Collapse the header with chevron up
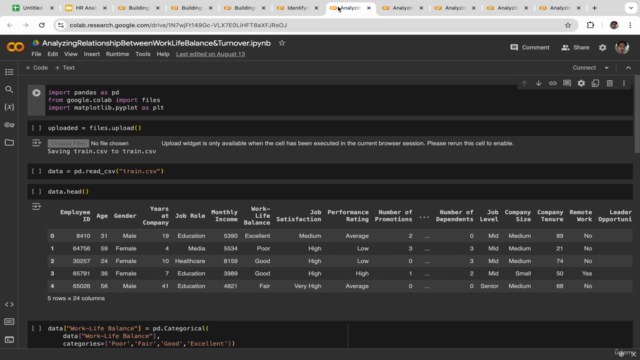This screenshot has width=640, height=360. click(x=628, y=68)
